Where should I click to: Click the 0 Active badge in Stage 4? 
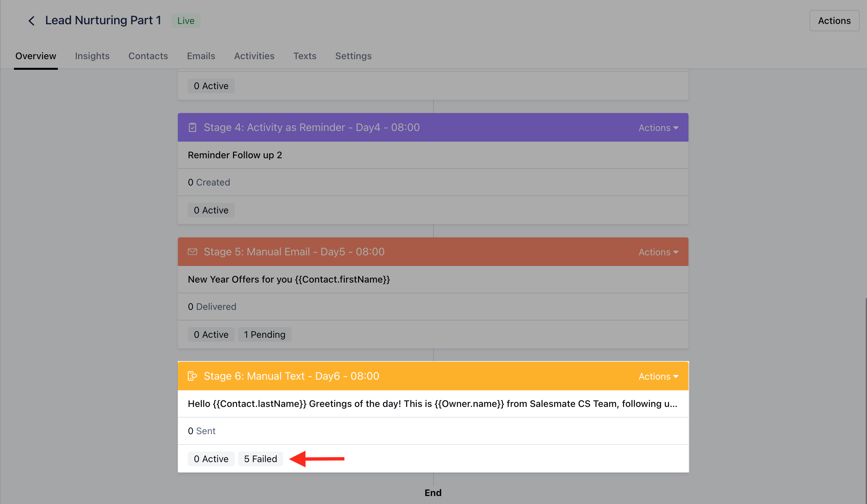[211, 210]
